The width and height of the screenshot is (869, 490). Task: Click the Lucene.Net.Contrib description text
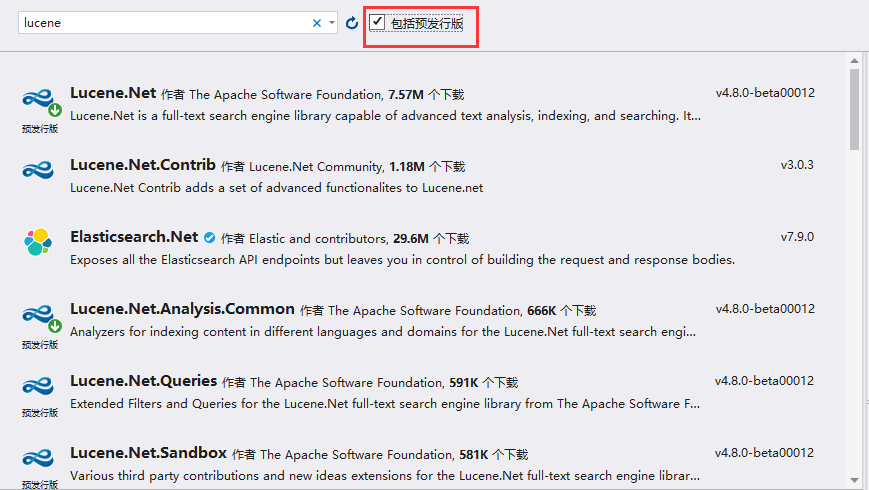point(277,188)
